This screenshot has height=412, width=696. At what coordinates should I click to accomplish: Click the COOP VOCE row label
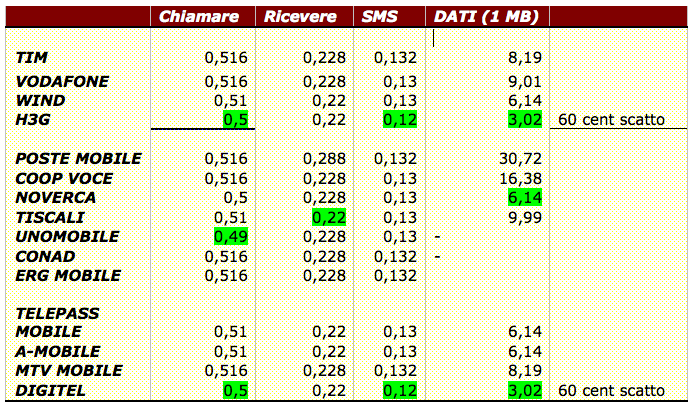pos(64,179)
